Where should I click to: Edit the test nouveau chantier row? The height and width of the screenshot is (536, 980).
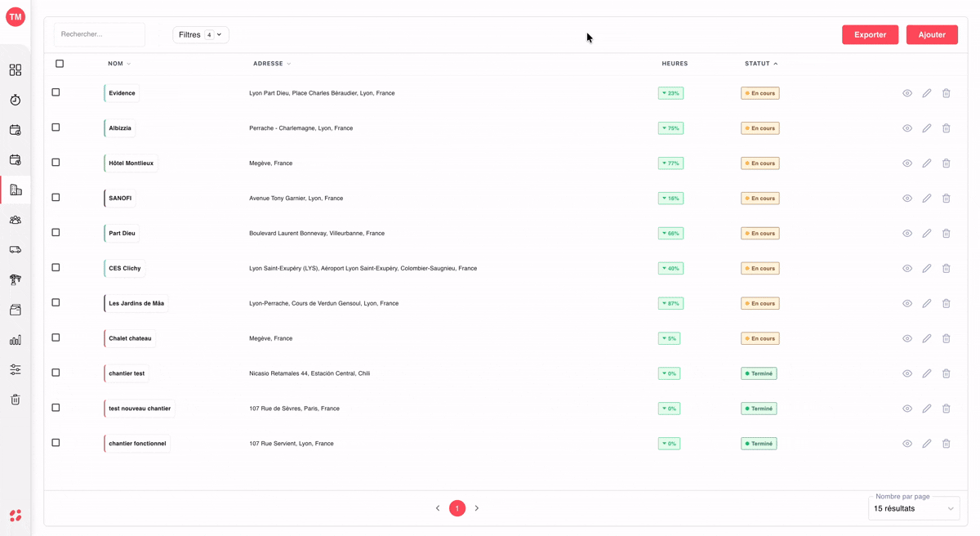point(927,409)
